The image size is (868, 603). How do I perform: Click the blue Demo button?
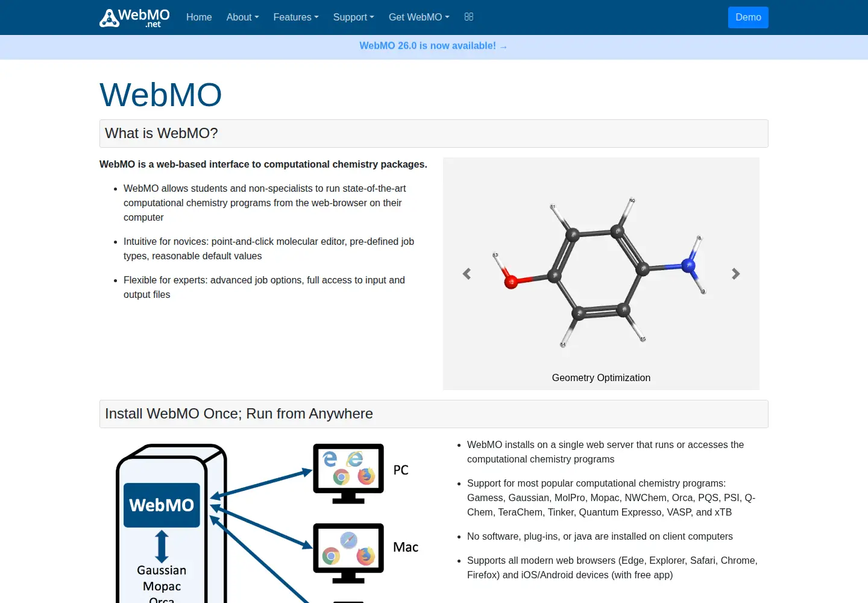(748, 17)
